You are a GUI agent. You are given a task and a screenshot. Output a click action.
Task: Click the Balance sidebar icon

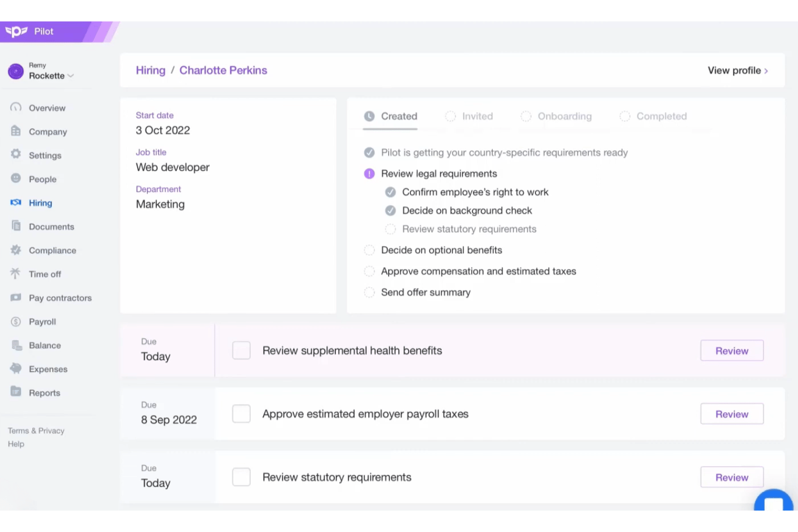point(16,345)
